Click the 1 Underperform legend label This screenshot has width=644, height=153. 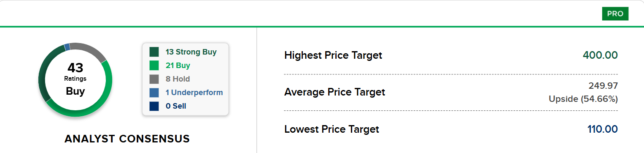194,93
